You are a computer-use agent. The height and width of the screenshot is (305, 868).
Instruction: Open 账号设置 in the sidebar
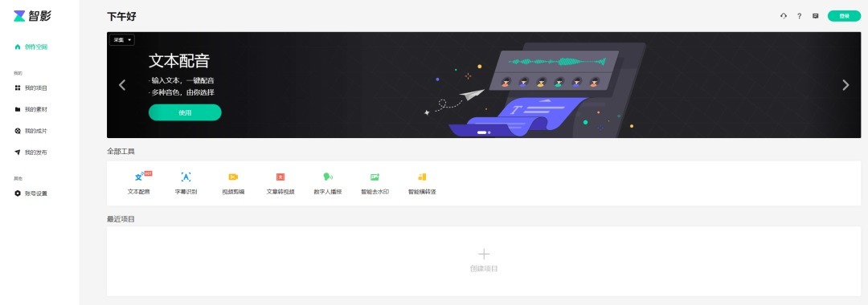31,193
